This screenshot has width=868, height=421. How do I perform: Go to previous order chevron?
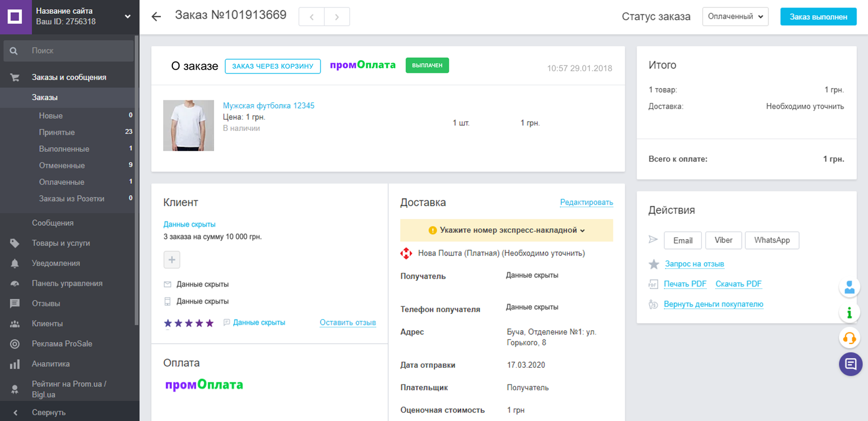[312, 17]
